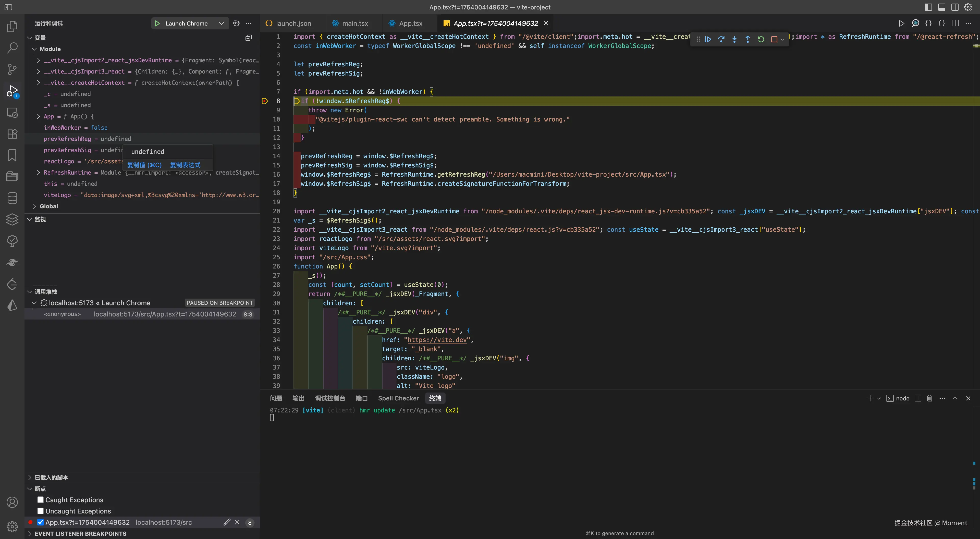Enable Uncaught Exceptions breakpoint checkbox

tap(41, 511)
